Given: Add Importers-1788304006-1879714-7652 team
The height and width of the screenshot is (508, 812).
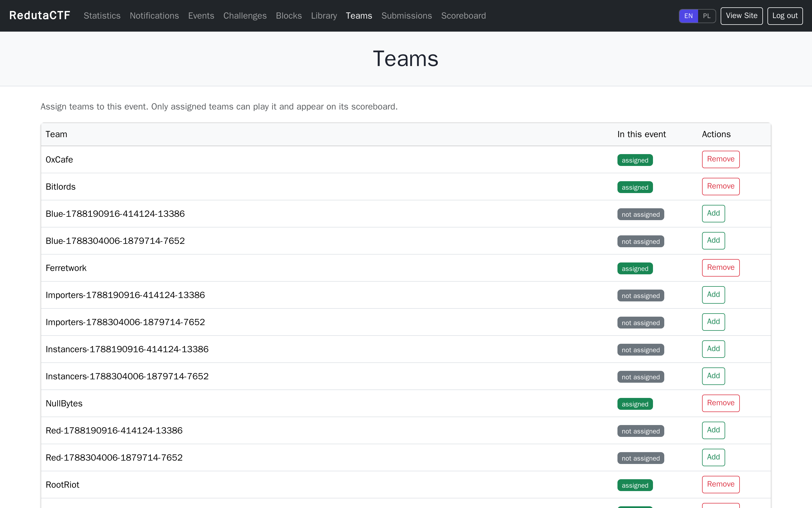Looking at the screenshot, I should (x=713, y=322).
